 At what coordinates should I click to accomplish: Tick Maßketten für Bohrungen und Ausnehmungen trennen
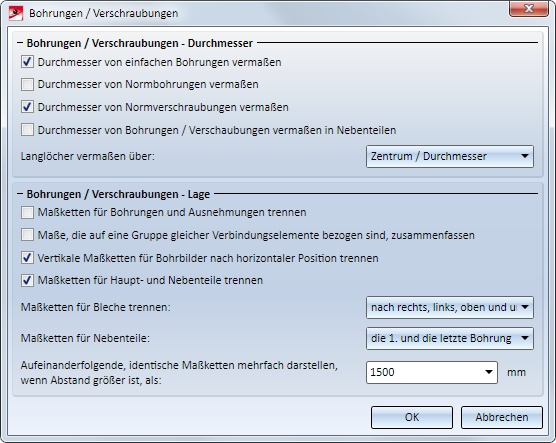[x=27, y=212]
